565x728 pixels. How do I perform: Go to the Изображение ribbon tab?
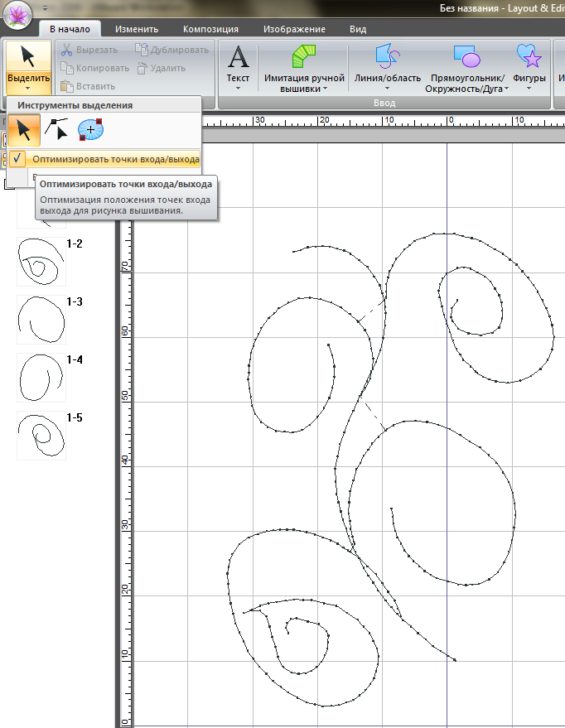click(292, 28)
